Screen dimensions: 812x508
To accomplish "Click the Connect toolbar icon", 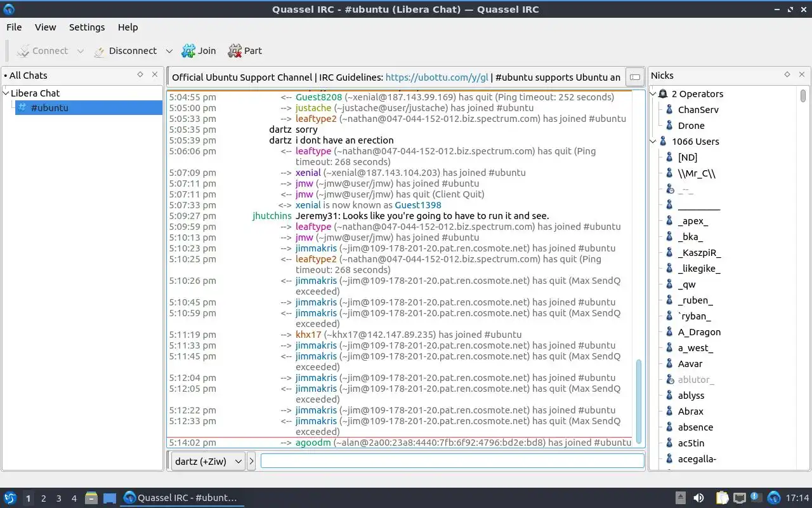I will [x=23, y=51].
